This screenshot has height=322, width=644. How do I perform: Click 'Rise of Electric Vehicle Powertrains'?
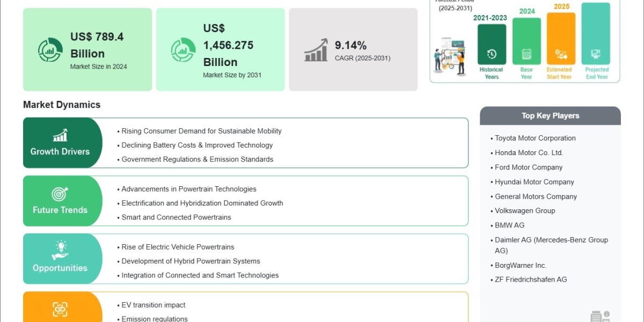178,247
